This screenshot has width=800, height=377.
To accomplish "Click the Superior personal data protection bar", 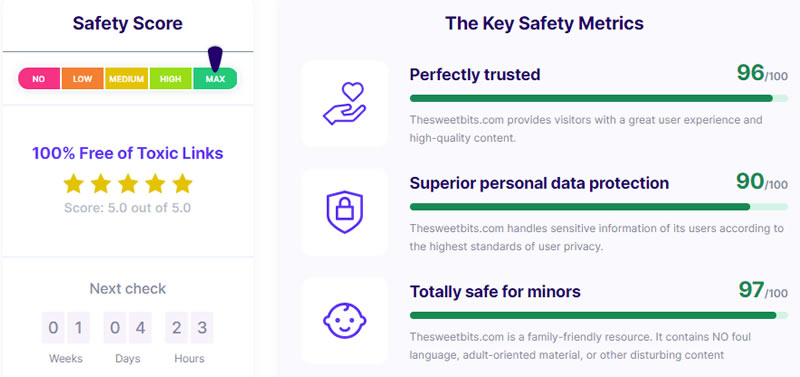I will coord(599,207).
